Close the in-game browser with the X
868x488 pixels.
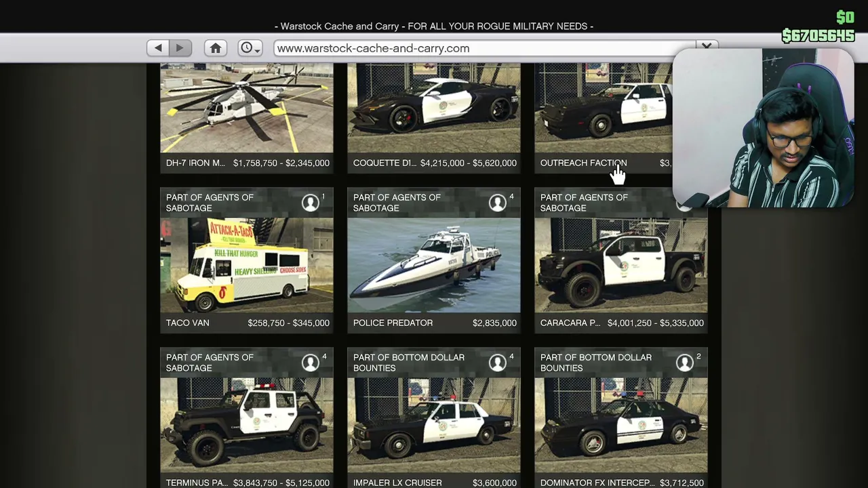pyautogui.click(x=707, y=47)
